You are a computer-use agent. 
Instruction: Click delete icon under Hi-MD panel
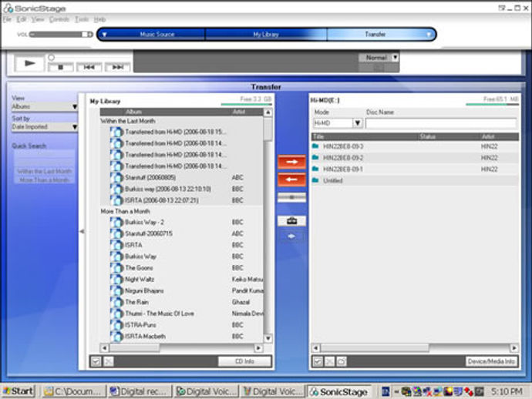[329, 361]
